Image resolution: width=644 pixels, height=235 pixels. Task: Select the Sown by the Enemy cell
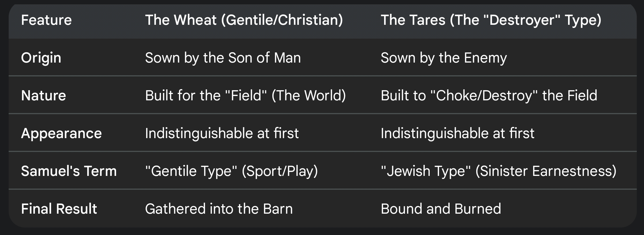[444, 58]
